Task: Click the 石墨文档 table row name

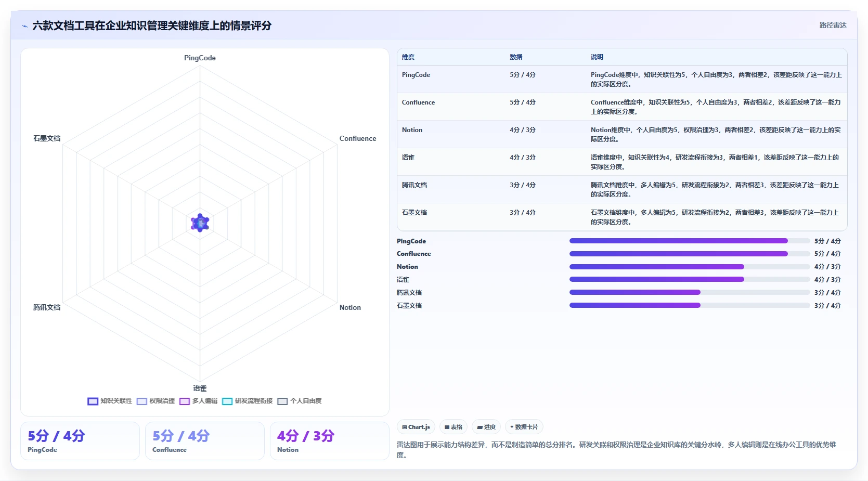Action: 414,213
